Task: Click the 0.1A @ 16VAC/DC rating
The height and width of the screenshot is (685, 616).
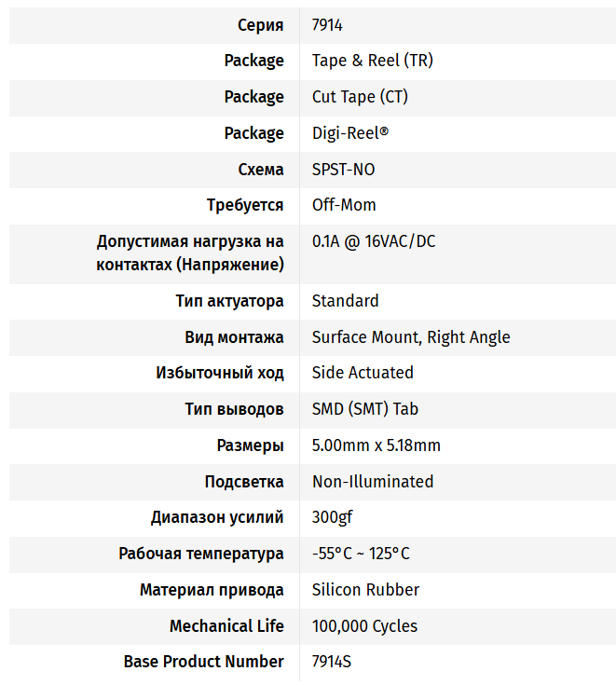Action: (x=374, y=241)
